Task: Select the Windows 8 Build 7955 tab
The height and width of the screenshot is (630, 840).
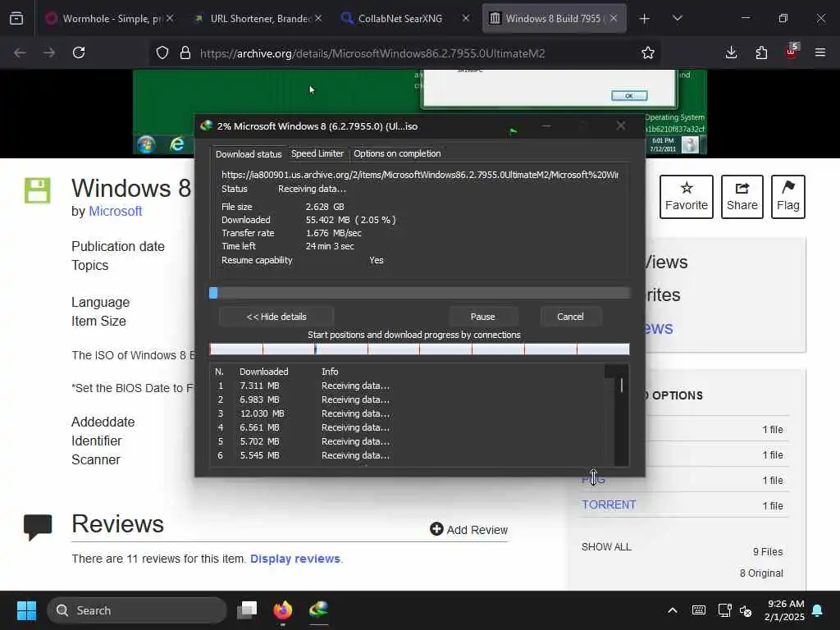Action: point(554,19)
